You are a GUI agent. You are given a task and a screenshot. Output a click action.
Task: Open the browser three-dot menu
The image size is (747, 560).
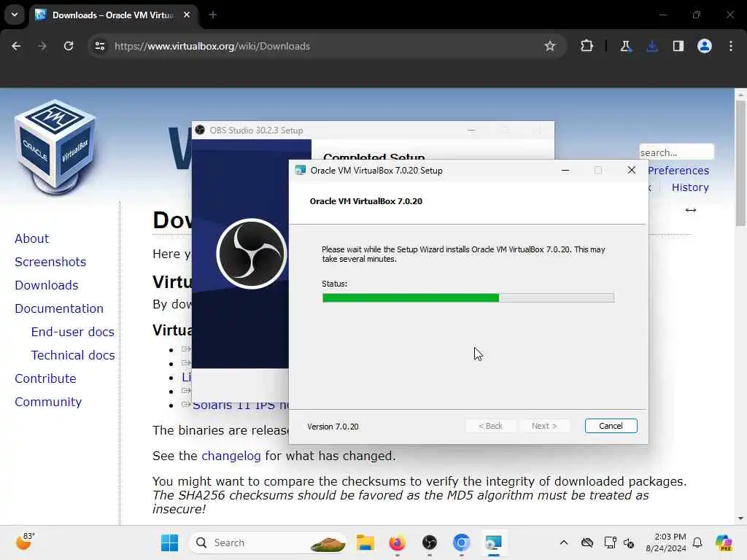[731, 46]
